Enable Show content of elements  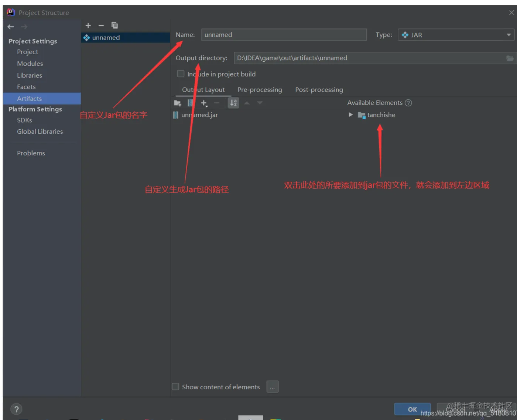[175, 386]
